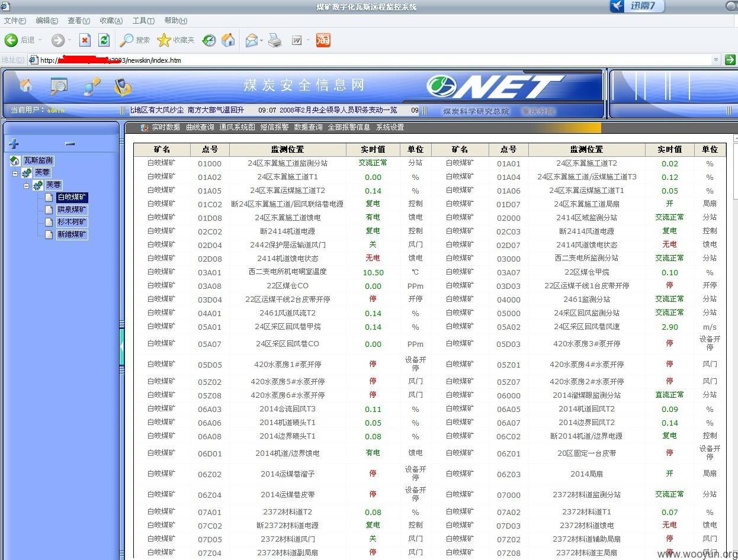Open the Mail icon dropdown arrow
The image size is (738, 560).
click(x=261, y=40)
